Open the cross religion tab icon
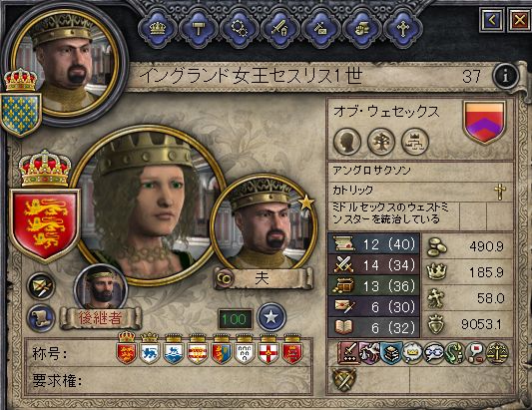 (402, 29)
